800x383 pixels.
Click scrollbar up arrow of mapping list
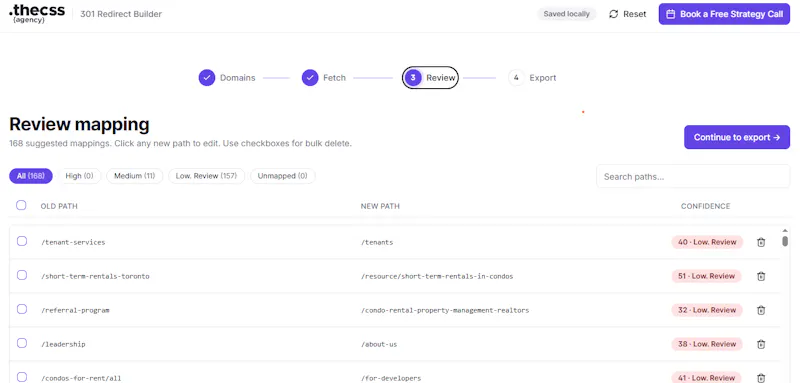[785, 230]
